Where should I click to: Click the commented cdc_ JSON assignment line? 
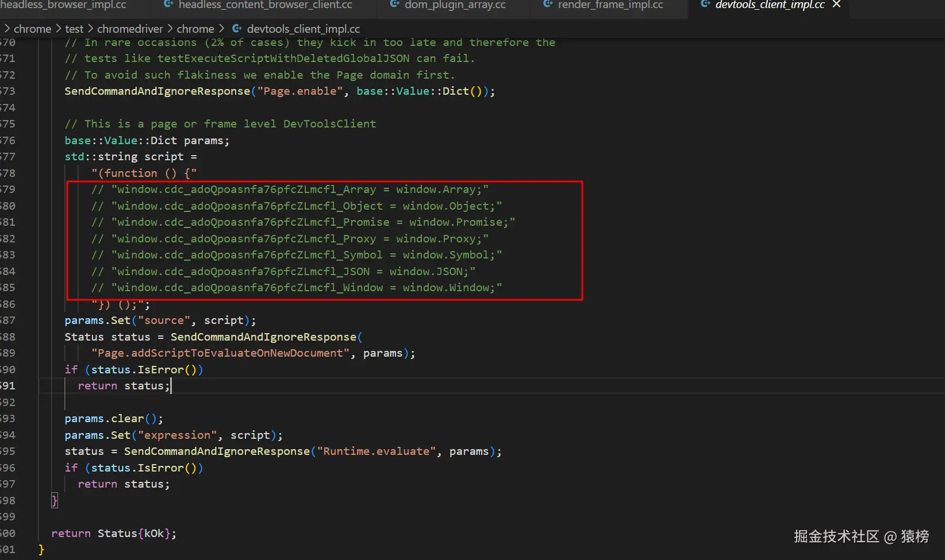click(283, 272)
